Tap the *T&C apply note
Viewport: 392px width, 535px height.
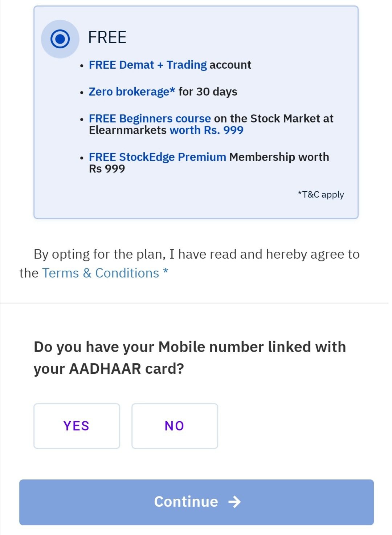[321, 195]
